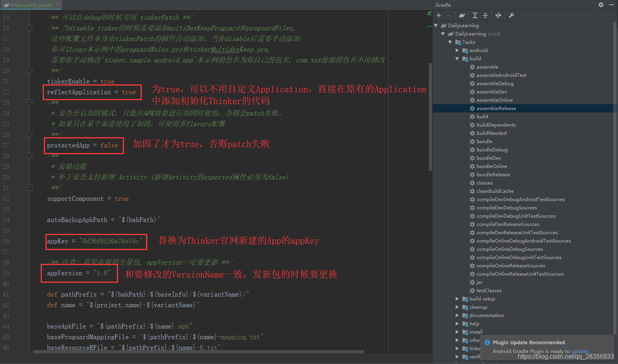Click compileDevReleaseSources task
This screenshot has width=618, height=364.
tap(508, 224)
